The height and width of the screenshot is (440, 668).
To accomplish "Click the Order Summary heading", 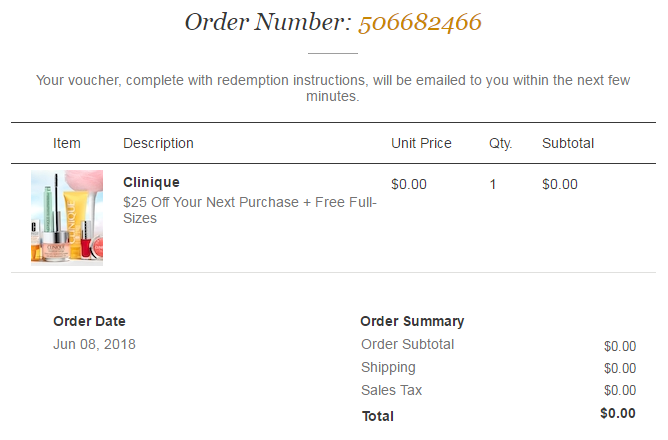I will coord(412,321).
